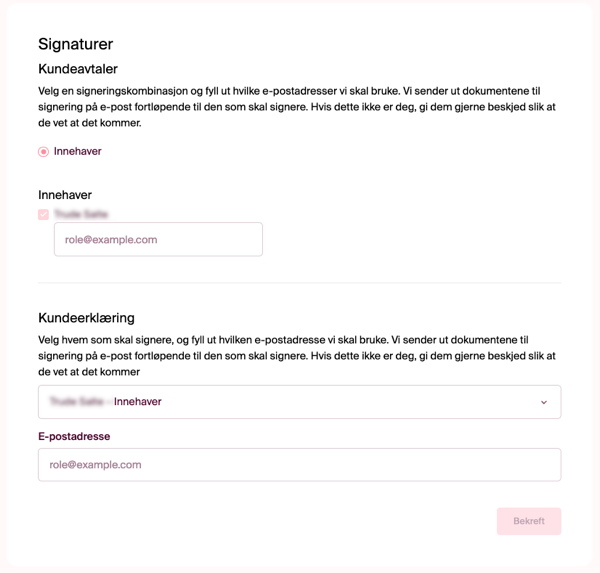Click the role@example.com placeholder under E-postadresse
This screenshot has width=600, height=573.
pos(95,465)
